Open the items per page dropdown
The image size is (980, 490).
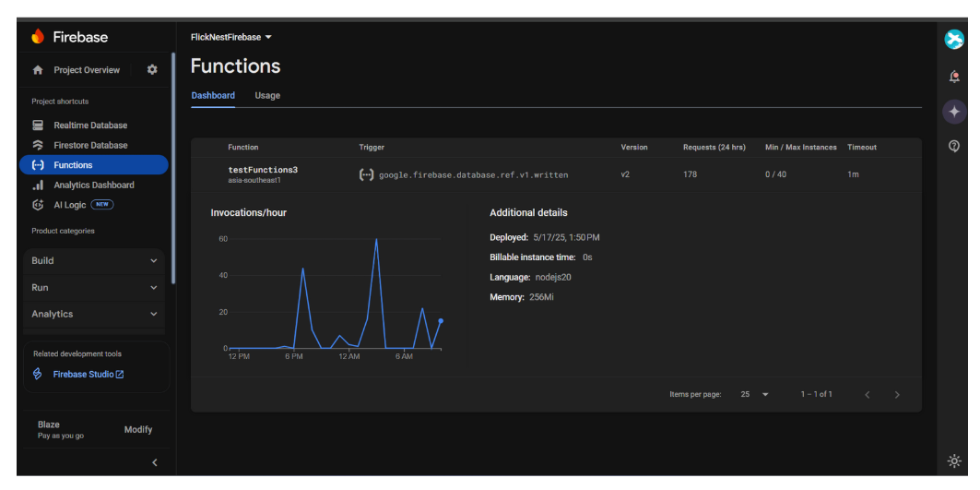point(754,394)
